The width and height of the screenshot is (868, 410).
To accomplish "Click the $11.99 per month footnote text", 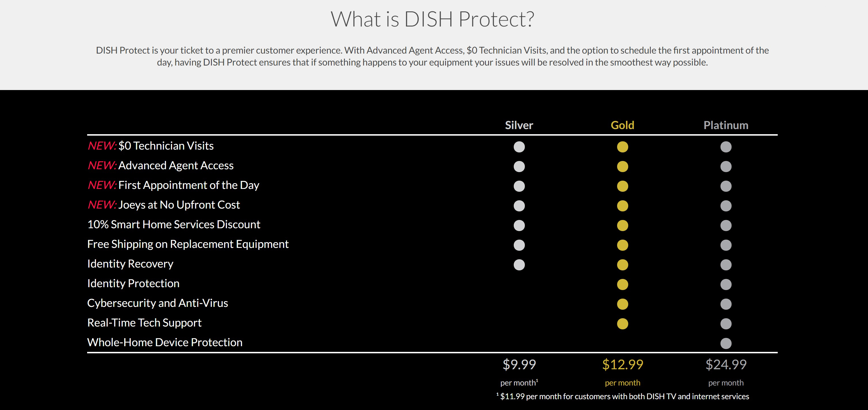I will point(624,396).
